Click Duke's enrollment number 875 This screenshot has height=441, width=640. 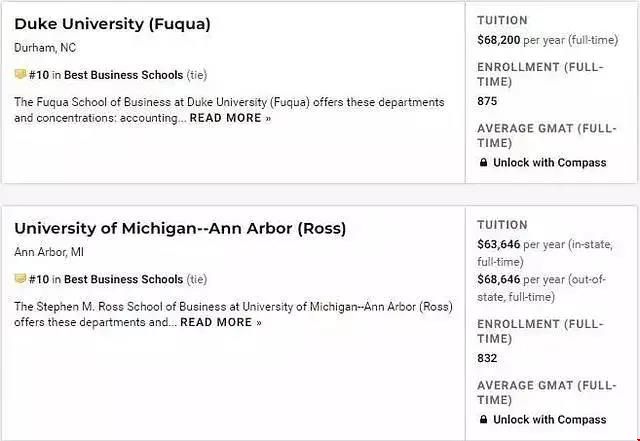coord(487,101)
